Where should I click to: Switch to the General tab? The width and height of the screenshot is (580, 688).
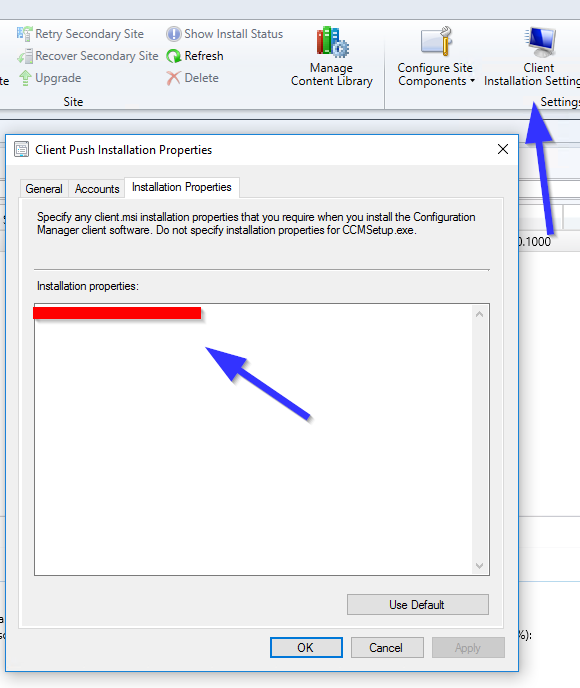coord(44,189)
